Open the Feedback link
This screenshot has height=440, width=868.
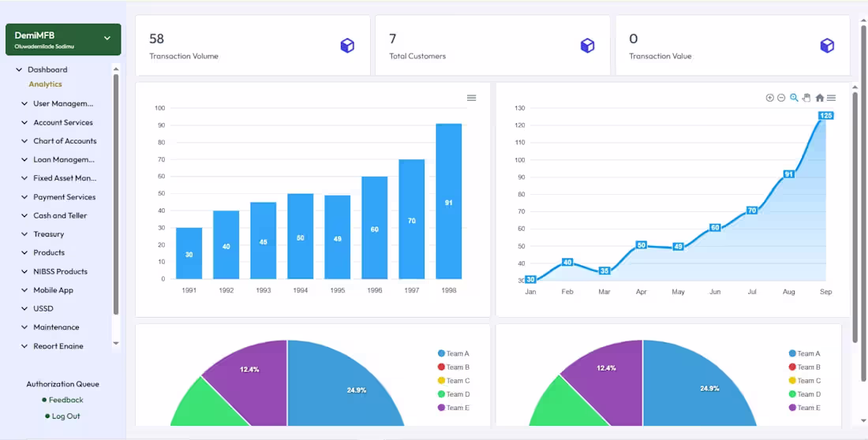[x=62, y=400]
